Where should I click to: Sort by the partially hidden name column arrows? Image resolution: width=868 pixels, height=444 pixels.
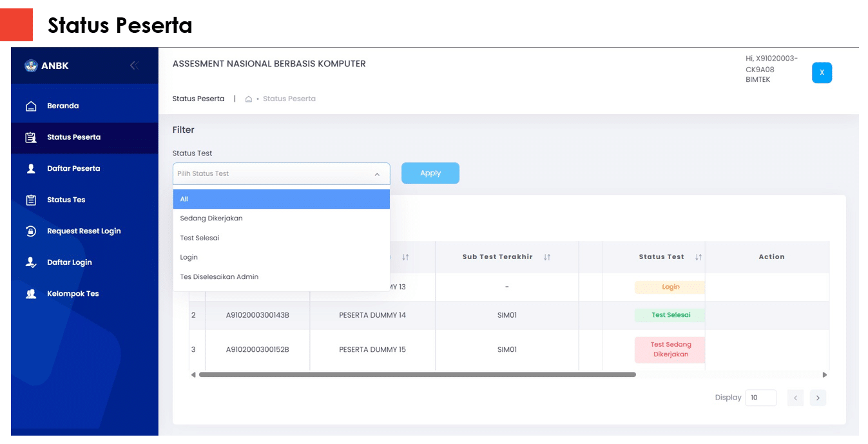(x=405, y=257)
